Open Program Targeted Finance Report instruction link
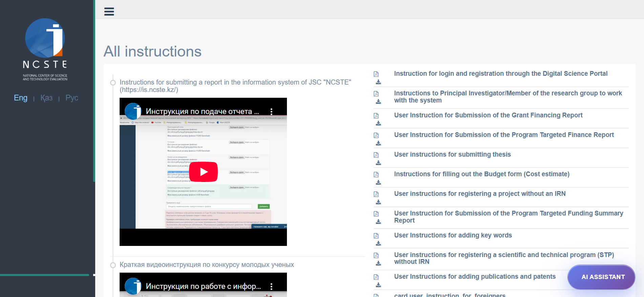The height and width of the screenshot is (297, 644). (504, 135)
